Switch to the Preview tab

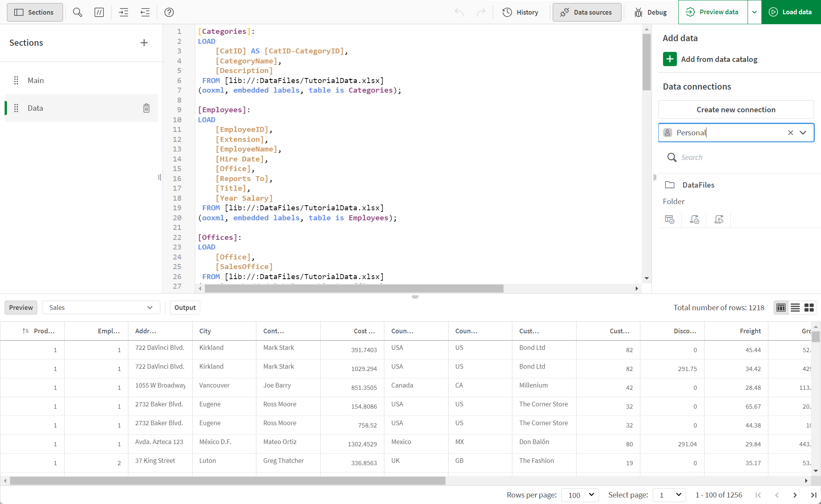click(20, 307)
